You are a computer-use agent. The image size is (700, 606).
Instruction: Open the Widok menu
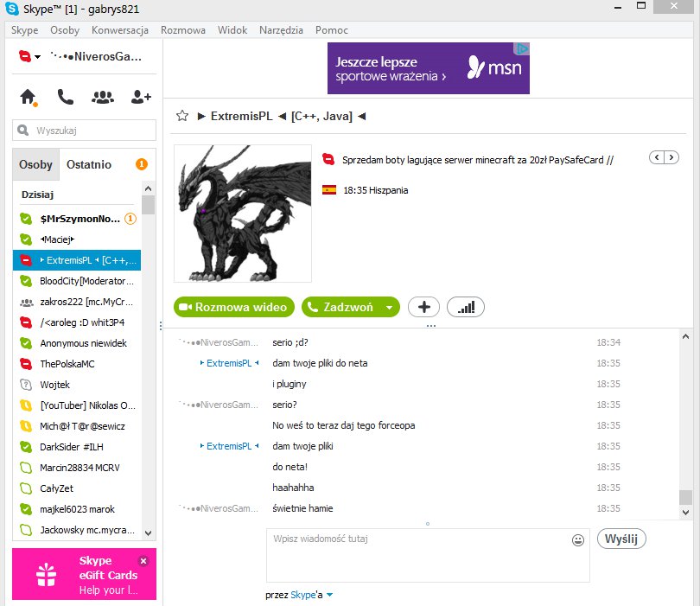click(232, 30)
